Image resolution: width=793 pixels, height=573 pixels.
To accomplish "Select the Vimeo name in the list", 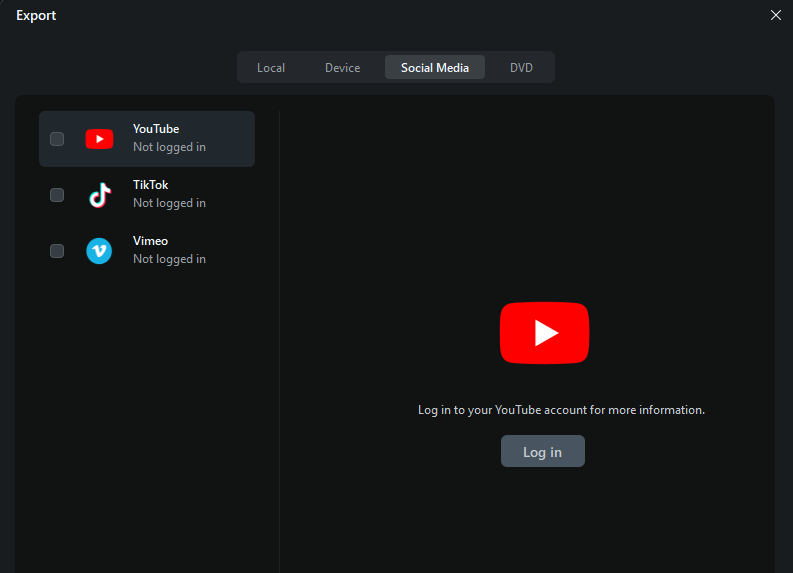I will pyautogui.click(x=150, y=241).
